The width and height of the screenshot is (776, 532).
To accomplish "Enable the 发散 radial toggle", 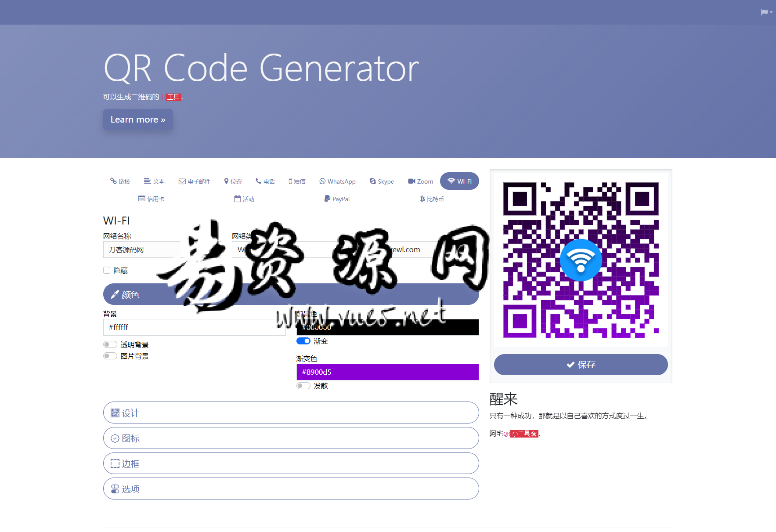I will [303, 386].
